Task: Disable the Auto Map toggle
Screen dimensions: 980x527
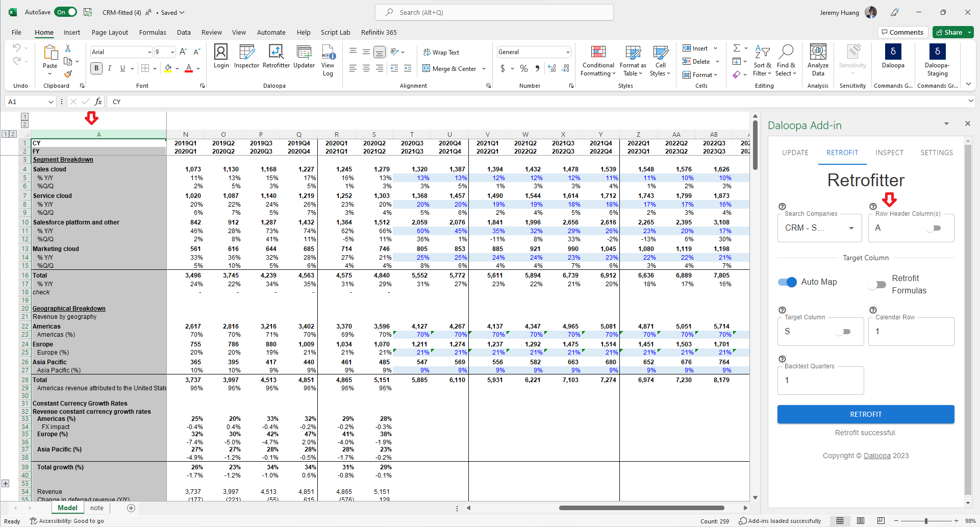Action: pyautogui.click(x=787, y=282)
